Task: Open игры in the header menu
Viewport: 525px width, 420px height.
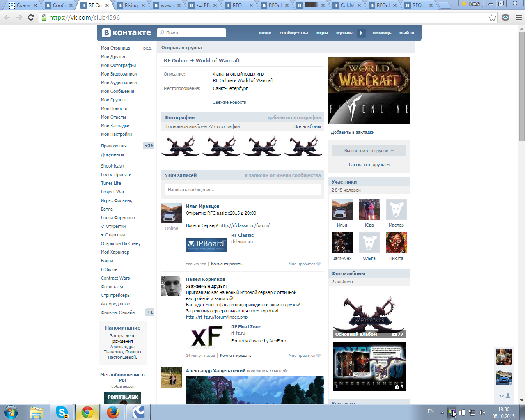Action: (x=322, y=33)
